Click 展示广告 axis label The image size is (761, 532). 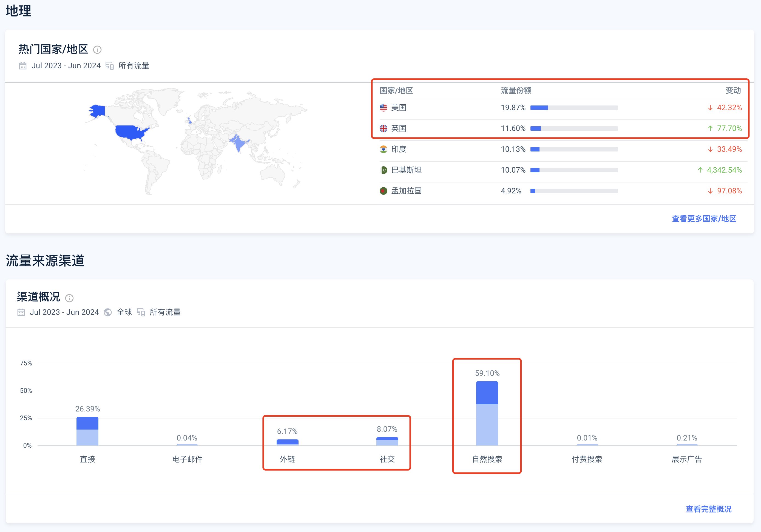(687, 459)
